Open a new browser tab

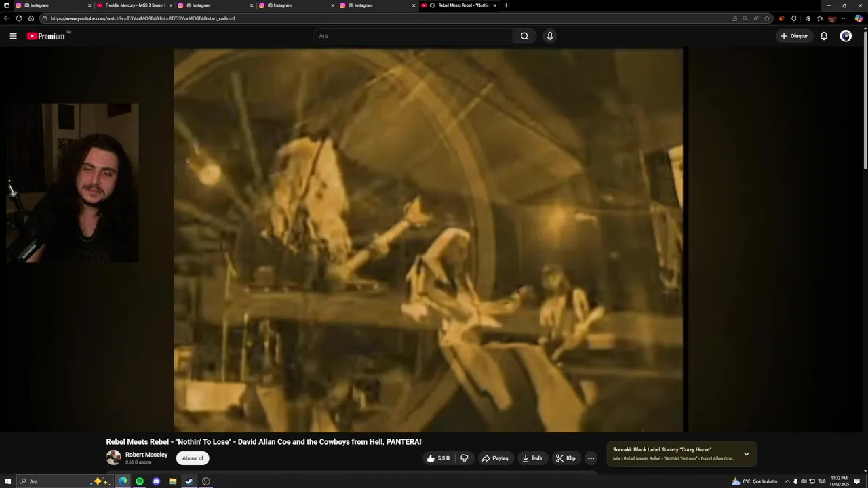[x=506, y=5]
